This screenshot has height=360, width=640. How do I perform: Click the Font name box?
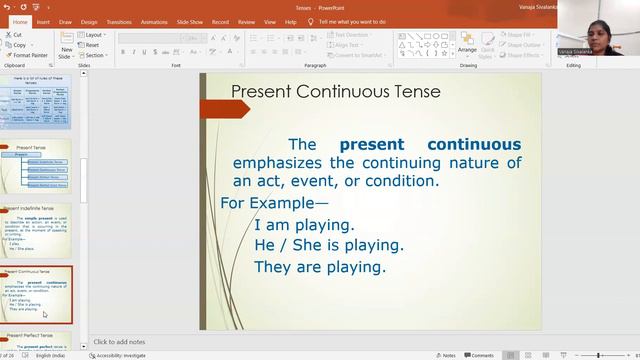point(149,38)
